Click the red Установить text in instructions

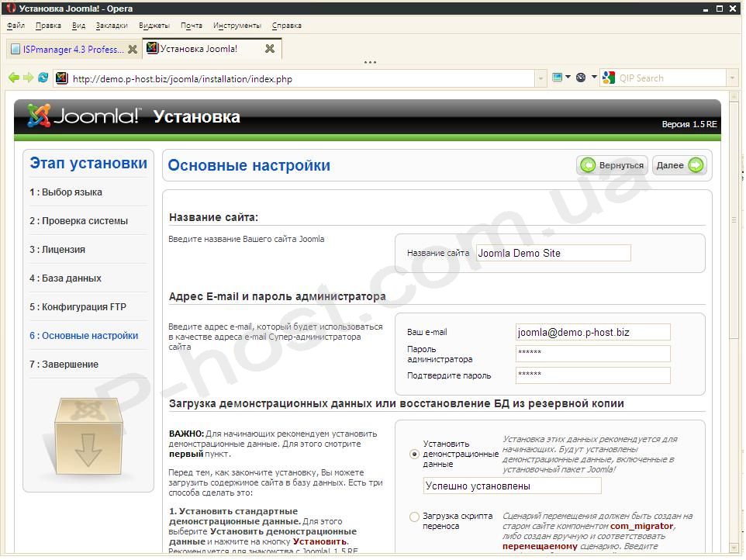click(x=319, y=541)
